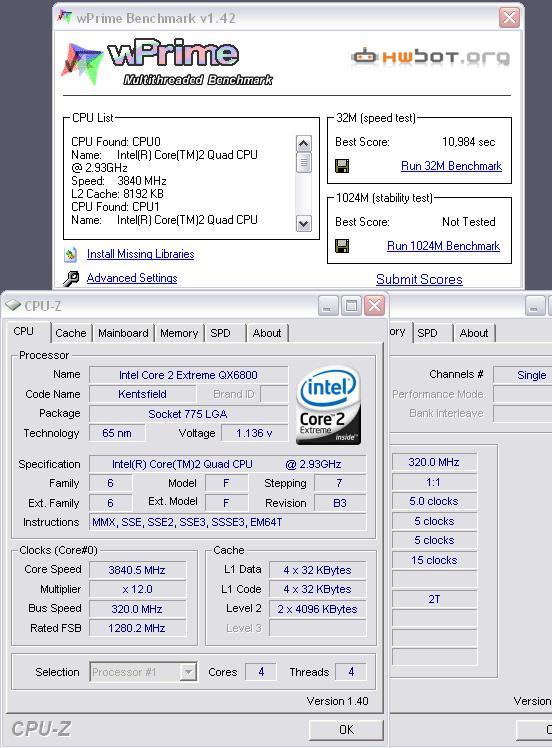Click the Install Missing Libraries icon
This screenshot has height=748, width=552.
click(71, 254)
